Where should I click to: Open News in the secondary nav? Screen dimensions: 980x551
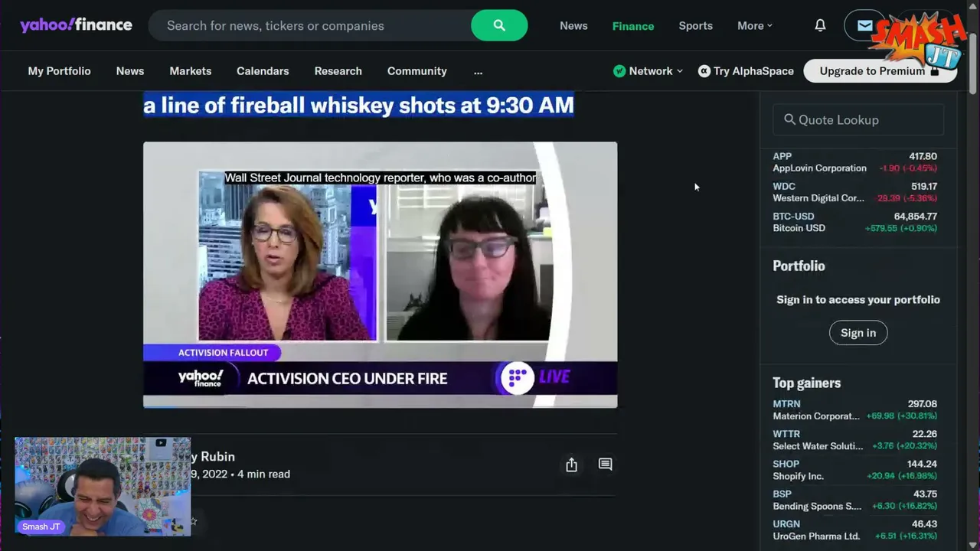(x=130, y=71)
